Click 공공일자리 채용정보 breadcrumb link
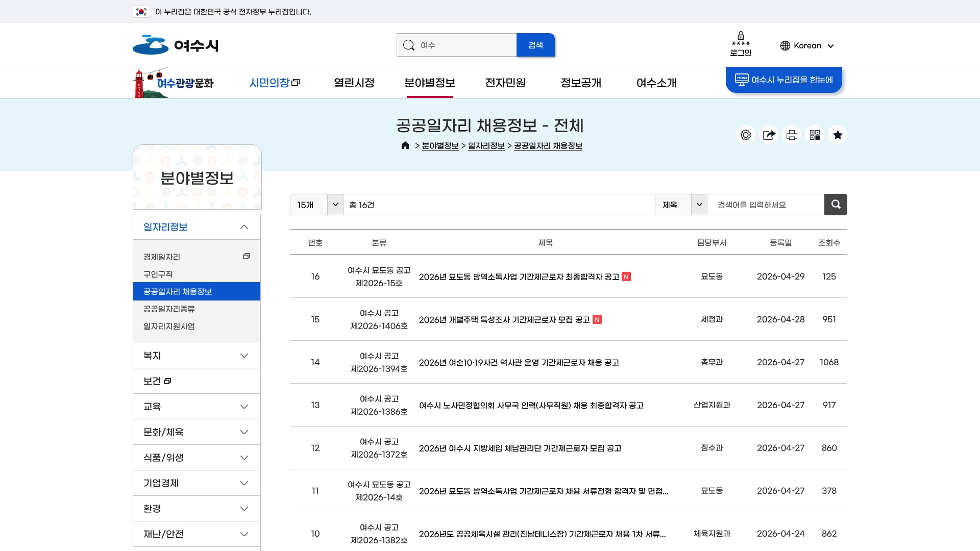The image size is (980, 551). coord(548,145)
